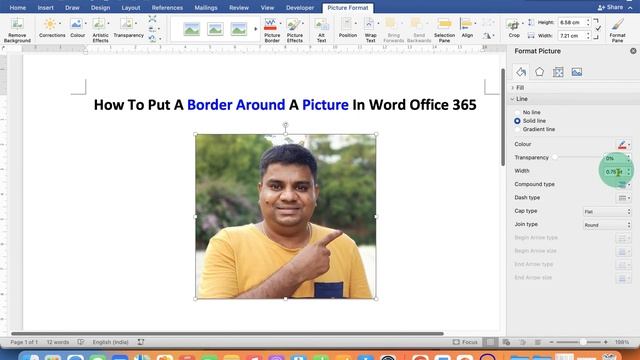Open the Selection Pane
Image resolution: width=640 pixels, height=360 pixels.
pos(444,30)
